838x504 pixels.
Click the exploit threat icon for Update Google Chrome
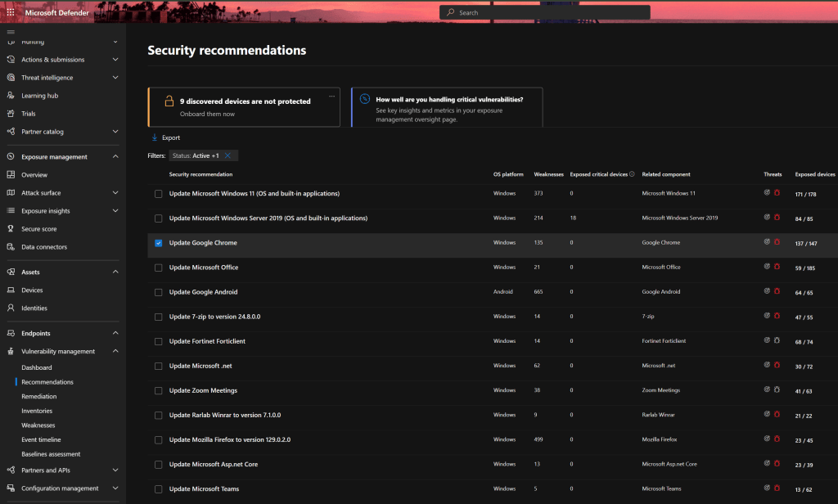click(x=767, y=242)
